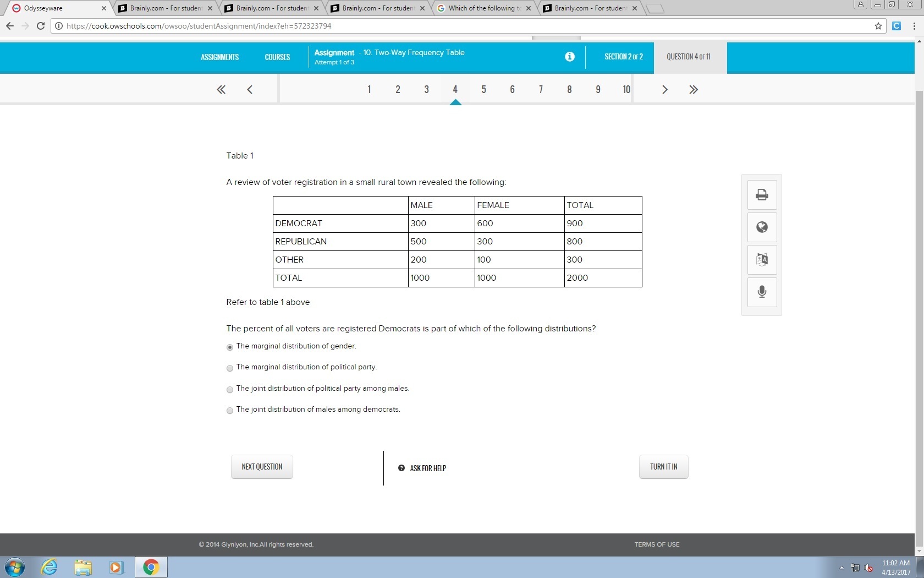Reload the page with refresh icon
Screen dimensions: 924x578
click(x=41, y=26)
